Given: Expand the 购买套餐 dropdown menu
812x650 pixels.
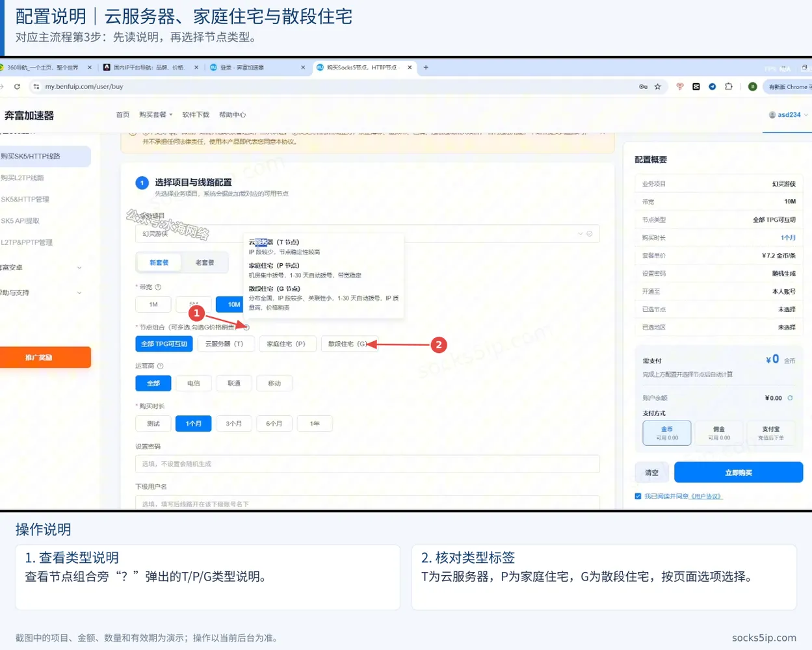Looking at the screenshot, I should point(155,114).
